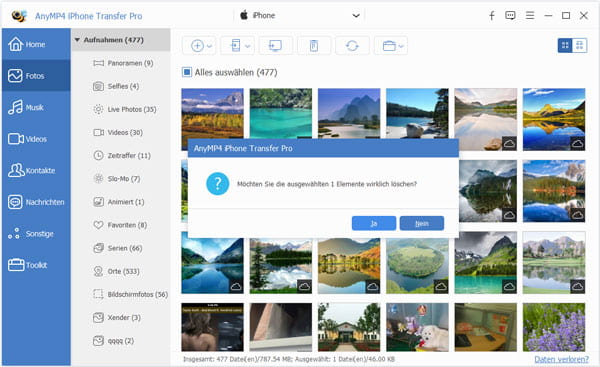This screenshot has width=600, height=367.
Task: Toggle the Alles auswählen checkbox
Action: click(187, 72)
